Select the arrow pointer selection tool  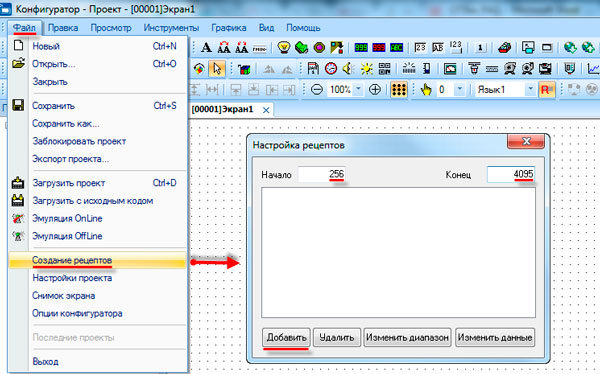217,69
